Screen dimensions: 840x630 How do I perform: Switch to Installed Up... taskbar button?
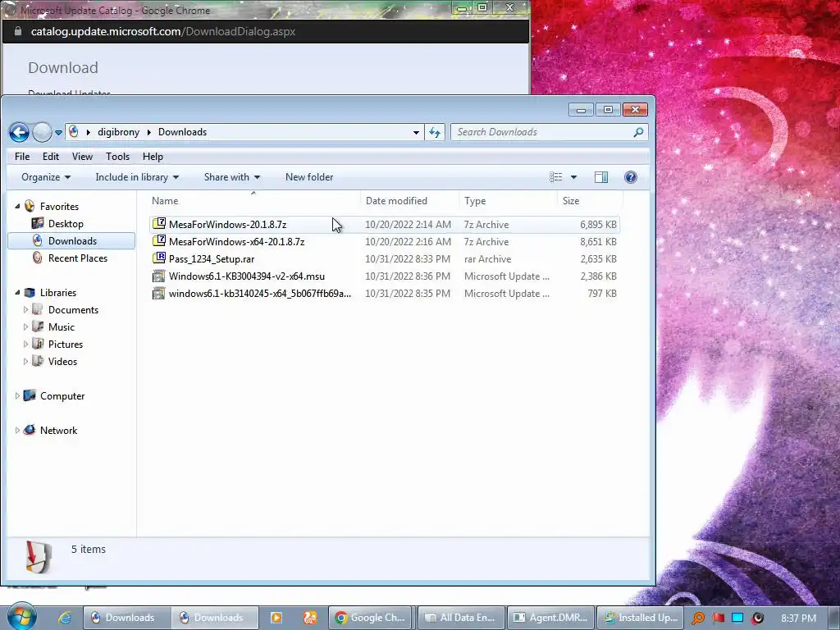click(x=639, y=618)
